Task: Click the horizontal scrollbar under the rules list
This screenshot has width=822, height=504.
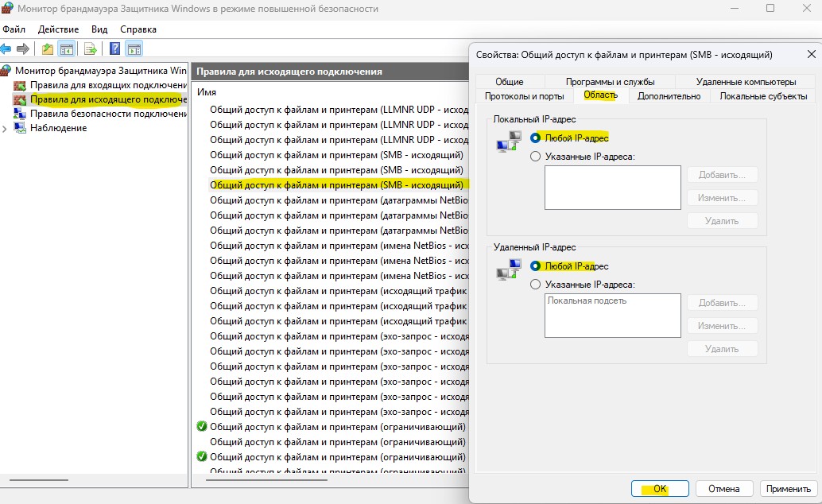Action: (266, 480)
